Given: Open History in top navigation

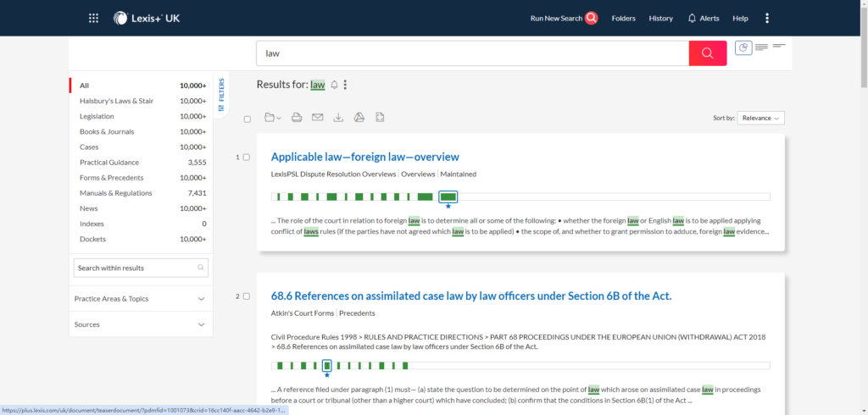Looking at the screenshot, I should click(x=660, y=18).
